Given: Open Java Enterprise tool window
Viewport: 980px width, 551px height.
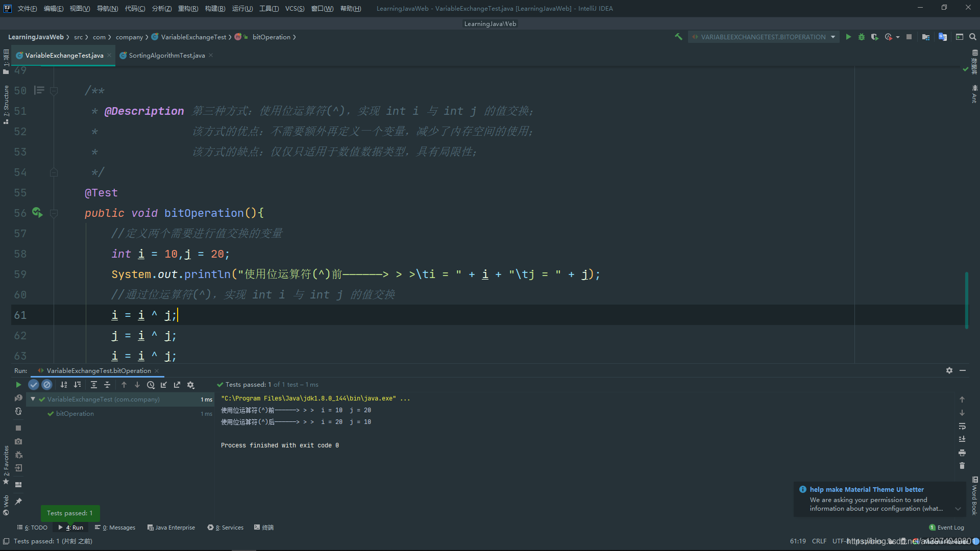Looking at the screenshot, I should click(x=171, y=528).
